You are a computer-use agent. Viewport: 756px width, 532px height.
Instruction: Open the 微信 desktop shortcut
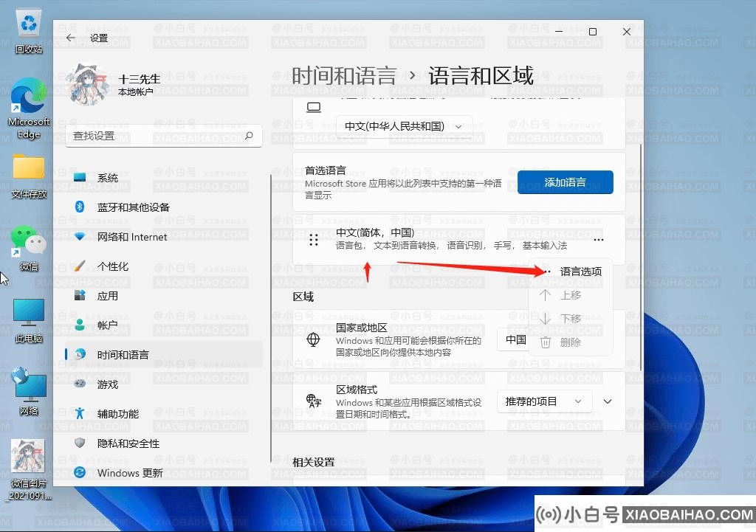[29, 249]
